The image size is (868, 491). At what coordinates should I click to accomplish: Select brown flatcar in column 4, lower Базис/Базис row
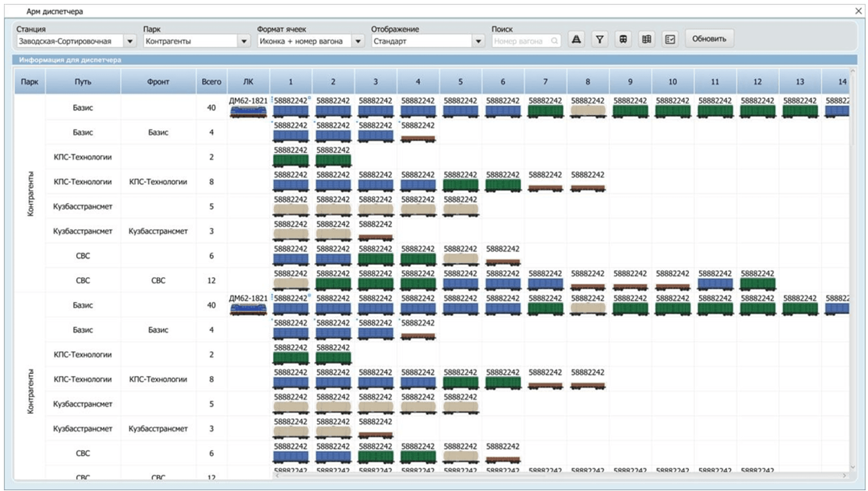tap(418, 336)
